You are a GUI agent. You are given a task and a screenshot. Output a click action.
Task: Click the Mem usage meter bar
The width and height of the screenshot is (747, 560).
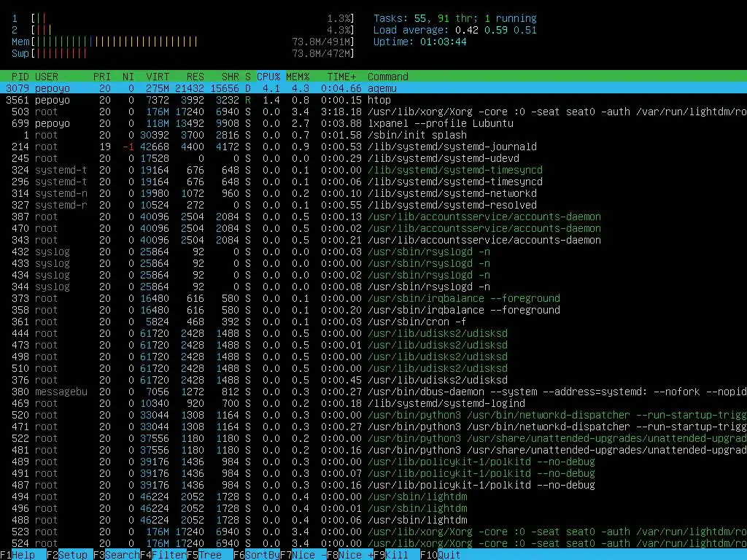[x=183, y=42]
